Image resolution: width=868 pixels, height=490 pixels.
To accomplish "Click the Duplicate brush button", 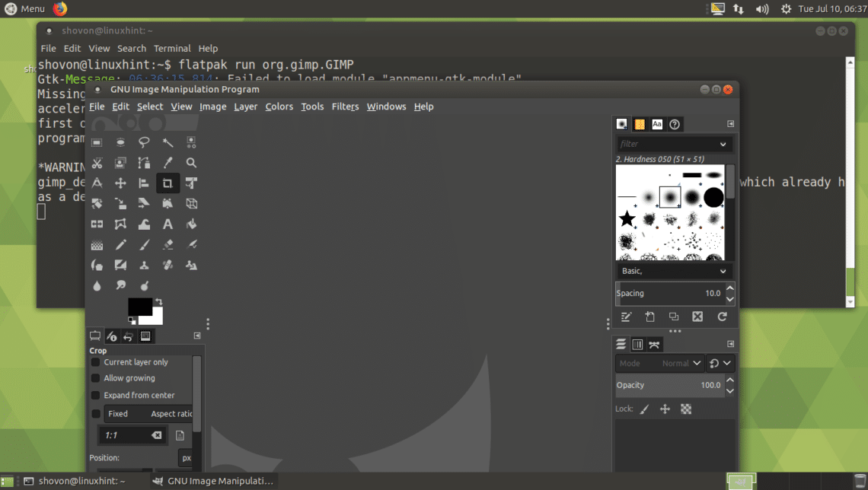I will [x=674, y=317].
